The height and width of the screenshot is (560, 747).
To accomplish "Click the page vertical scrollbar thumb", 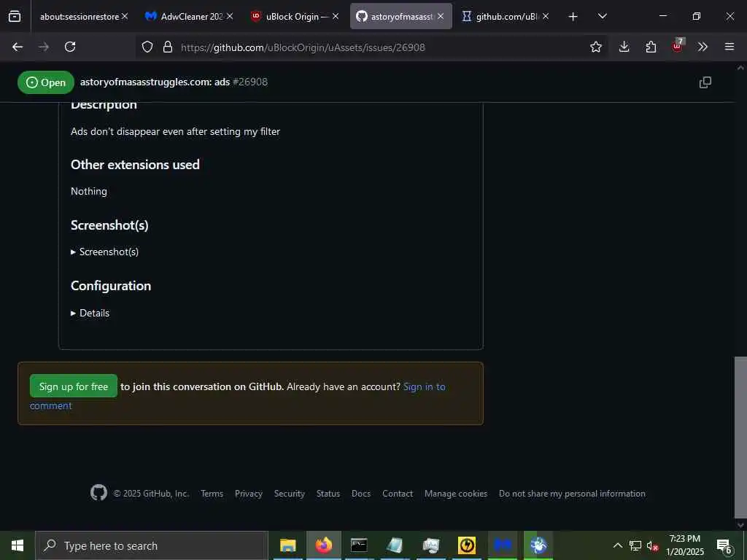I will 740,436.
